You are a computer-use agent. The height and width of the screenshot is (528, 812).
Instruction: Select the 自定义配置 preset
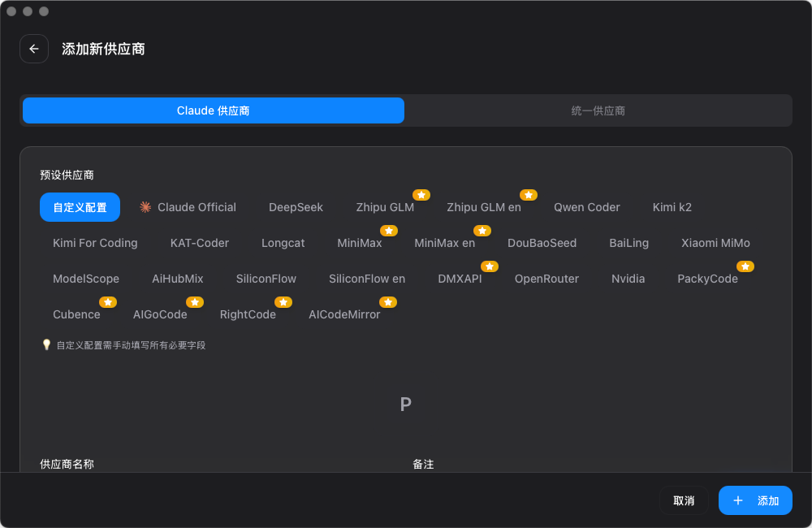pos(80,207)
